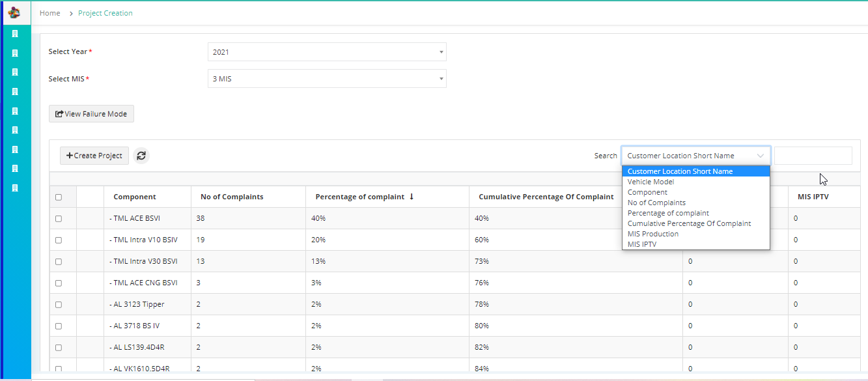Select MIS Production in the dropdown list
Viewport: 868px width, 381px height.
click(x=653, y=234)
